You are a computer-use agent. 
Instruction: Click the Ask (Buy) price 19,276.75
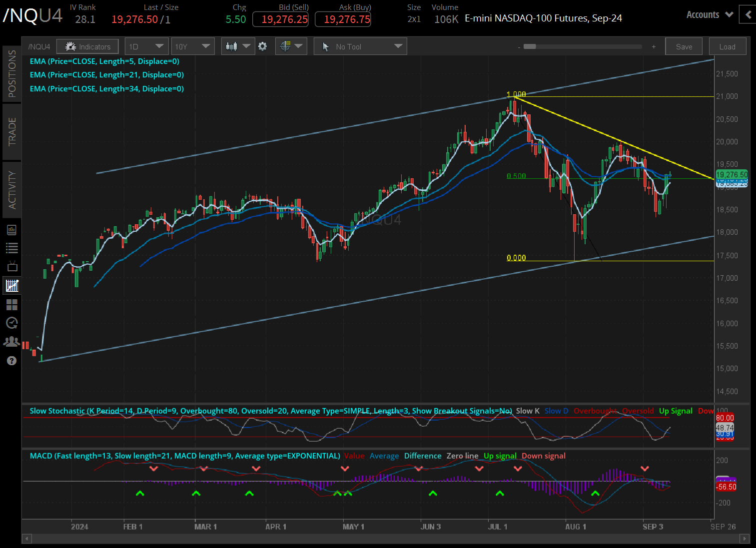coord(343,19)
